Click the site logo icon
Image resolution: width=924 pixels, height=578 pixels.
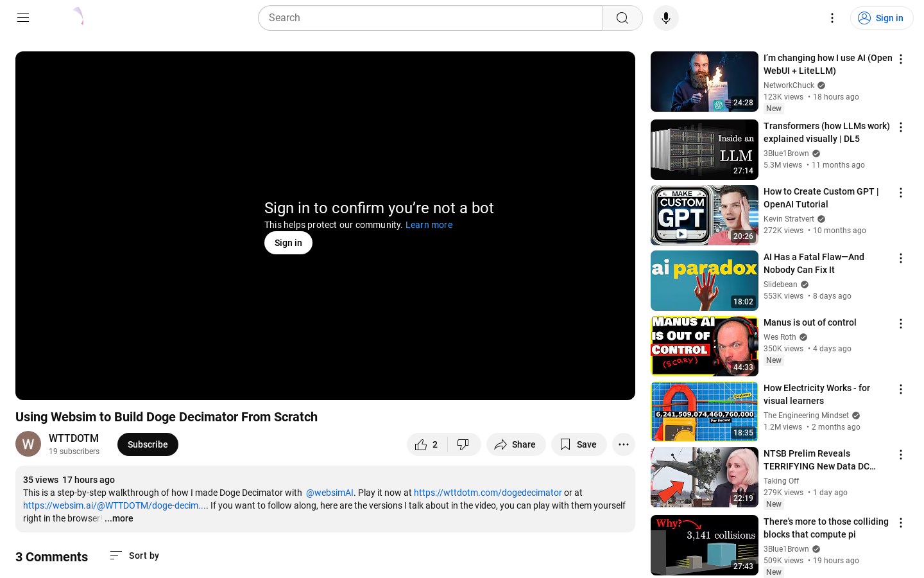(78, 16)
